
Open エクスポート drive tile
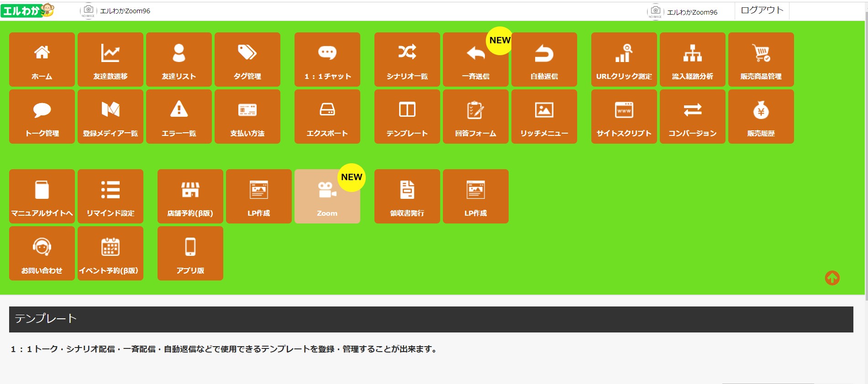pyautogui.click(x=327, y=116)
